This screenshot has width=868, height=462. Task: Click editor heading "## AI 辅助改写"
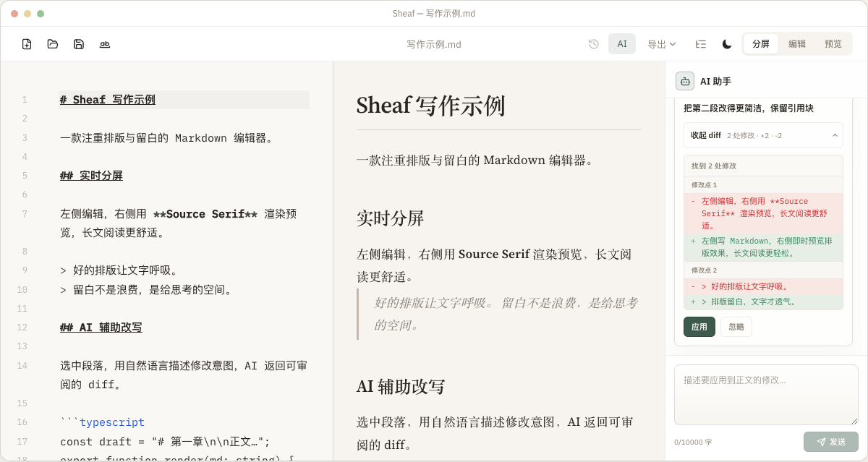101,328
